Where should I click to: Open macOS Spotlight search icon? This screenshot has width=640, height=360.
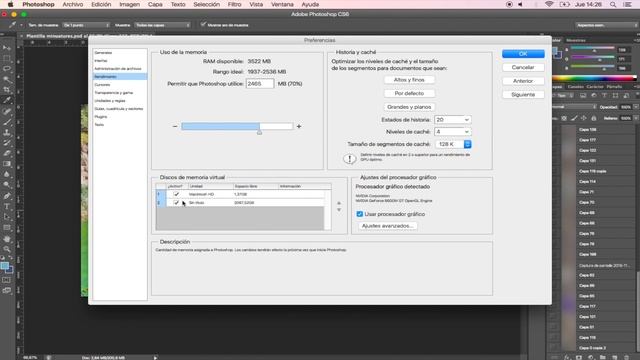pyautogui.click(x=613, y=4)
